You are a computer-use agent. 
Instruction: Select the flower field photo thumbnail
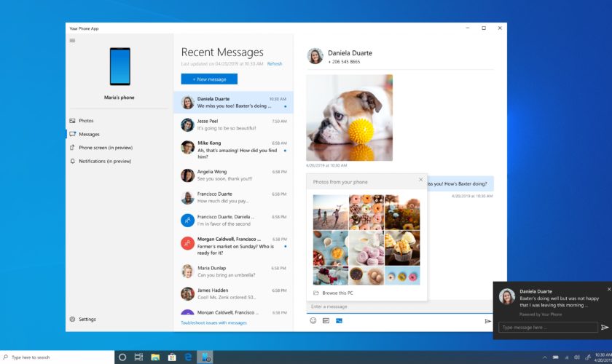(402, 213)
